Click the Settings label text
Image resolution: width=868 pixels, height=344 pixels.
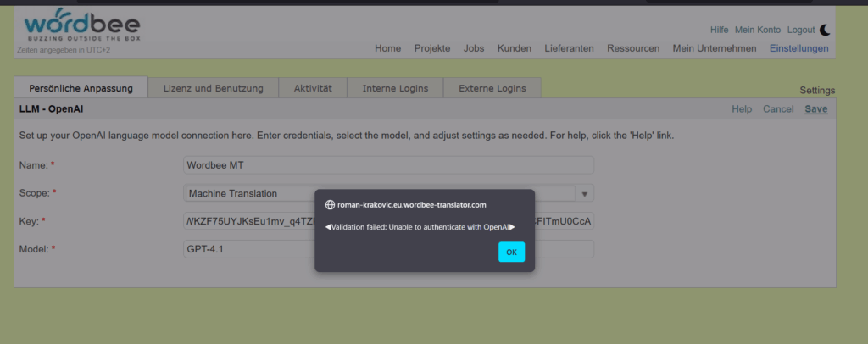[817, 91]
